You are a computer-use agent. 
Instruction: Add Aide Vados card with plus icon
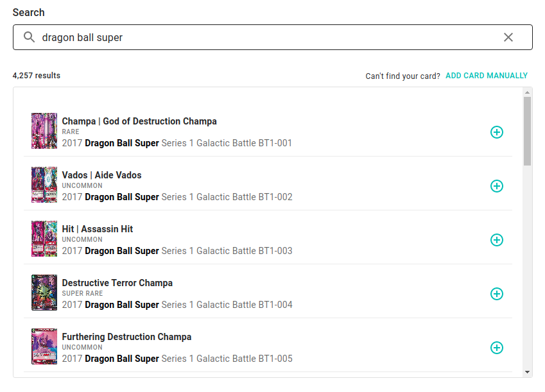(496, 186)
